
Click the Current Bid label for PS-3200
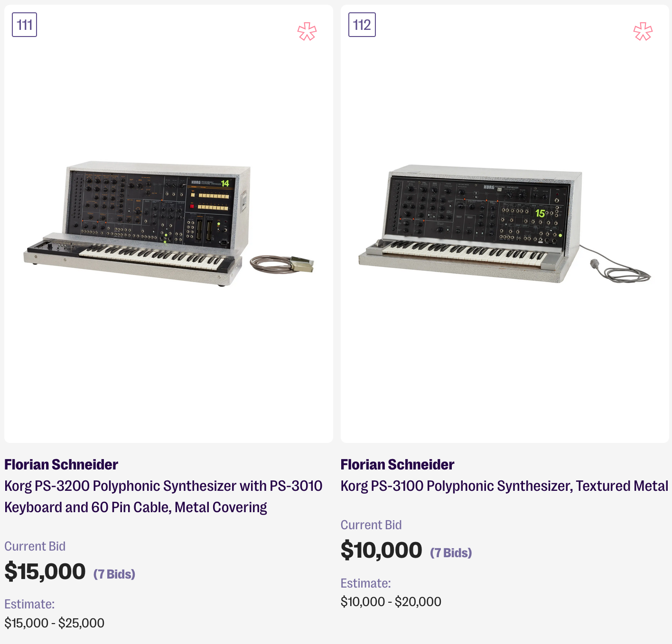tap(35, 546)
